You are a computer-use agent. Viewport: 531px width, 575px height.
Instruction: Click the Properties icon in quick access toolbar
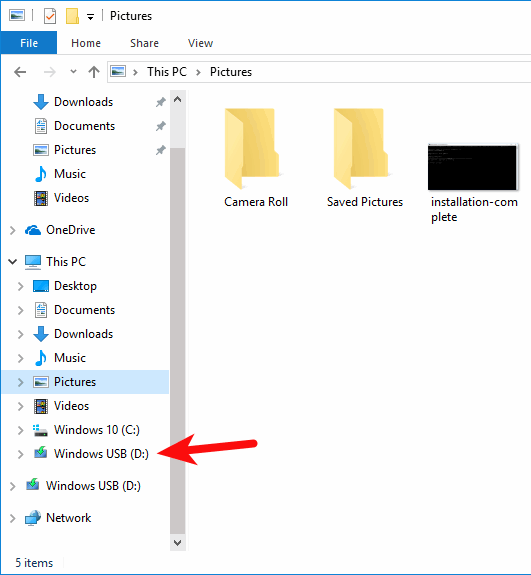(50, 16)
